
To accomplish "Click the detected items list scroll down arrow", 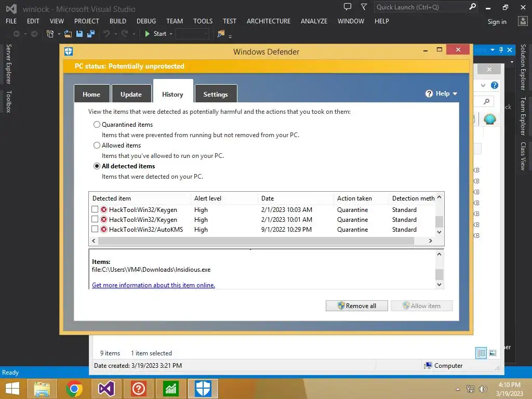I will pyautogui.click(x=439, y=232).
